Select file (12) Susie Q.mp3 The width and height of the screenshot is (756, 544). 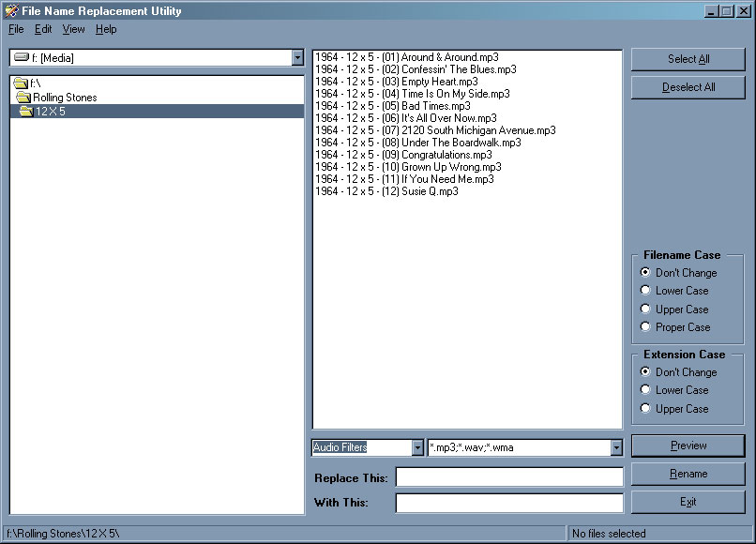pos(386,191)
